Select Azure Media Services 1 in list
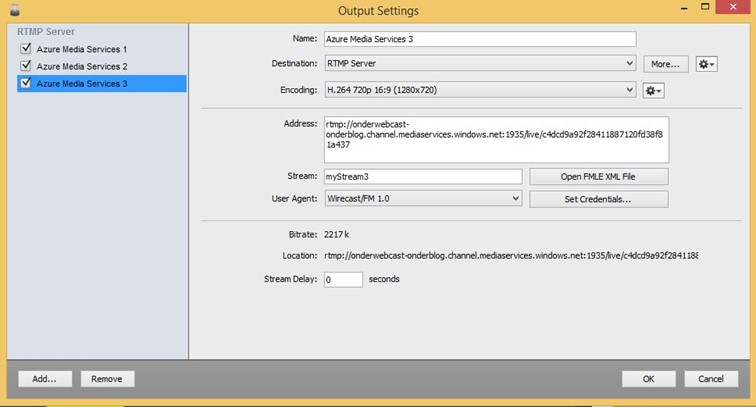756x407 pixels. coord(81,49)
